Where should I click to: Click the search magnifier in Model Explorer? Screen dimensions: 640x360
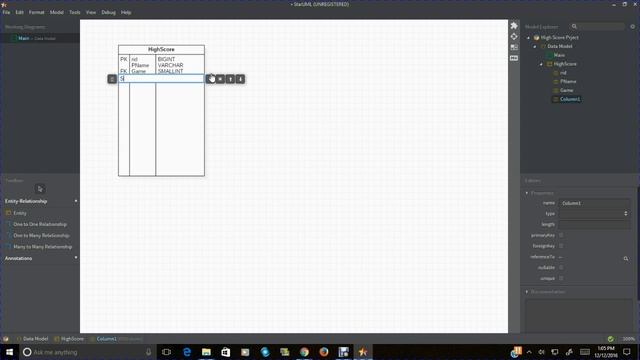pyautogui.click(x=574, y=27)
